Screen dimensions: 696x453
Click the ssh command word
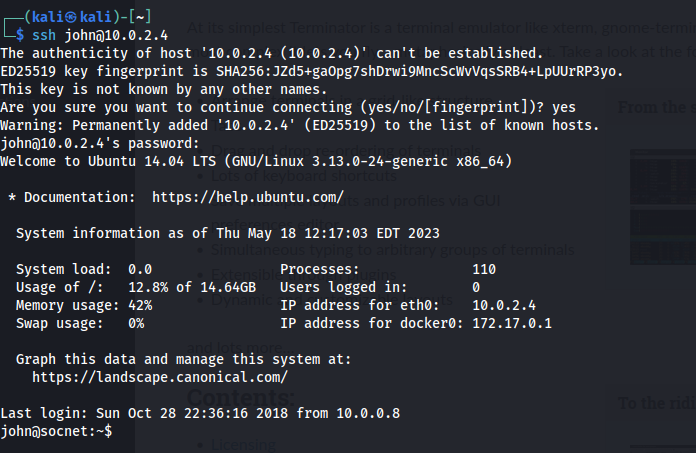coord(44,35)
